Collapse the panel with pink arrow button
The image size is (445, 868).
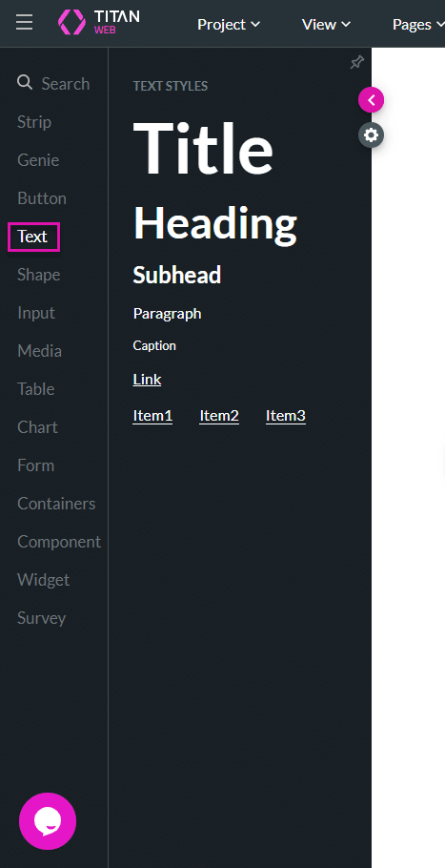371,100
